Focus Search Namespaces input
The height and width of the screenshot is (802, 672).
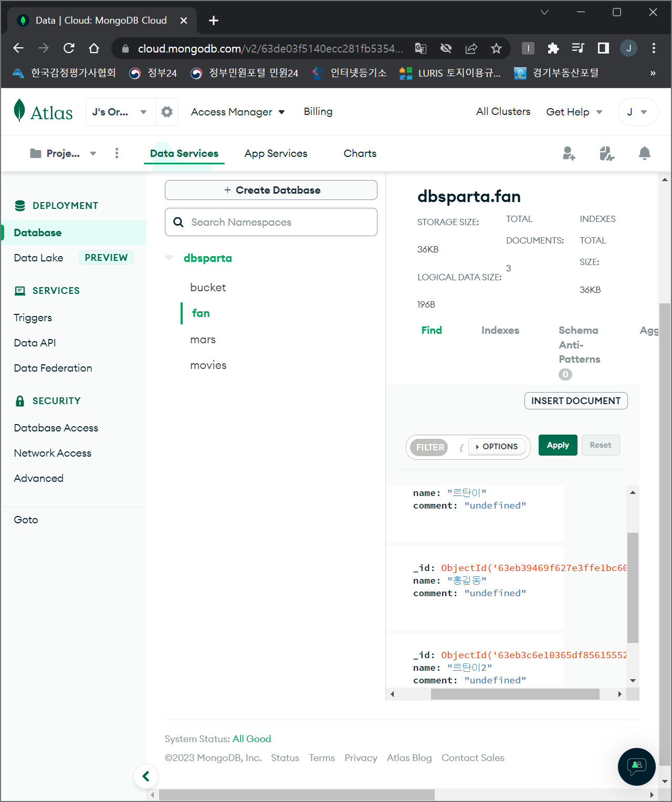pyautogui.click(x=271, y=222)
